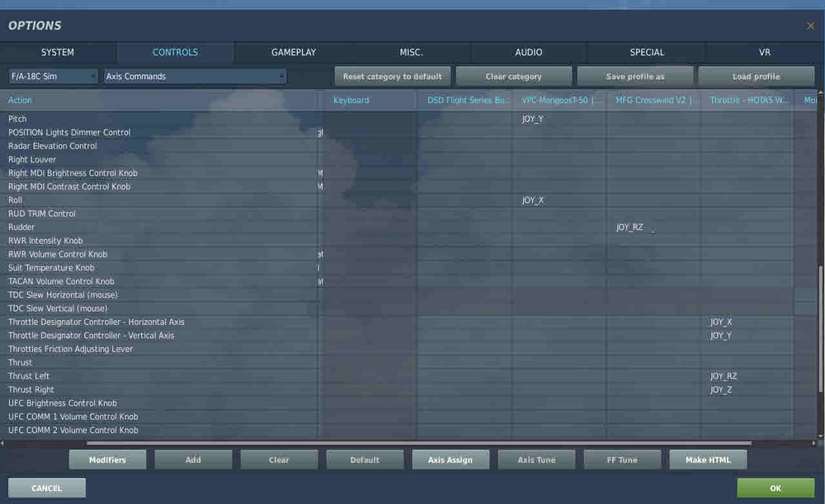Viewport: 825px width, 504px height.
Task: Select JOY_RZ binding in Rudder row
Action: click(629, 228)
